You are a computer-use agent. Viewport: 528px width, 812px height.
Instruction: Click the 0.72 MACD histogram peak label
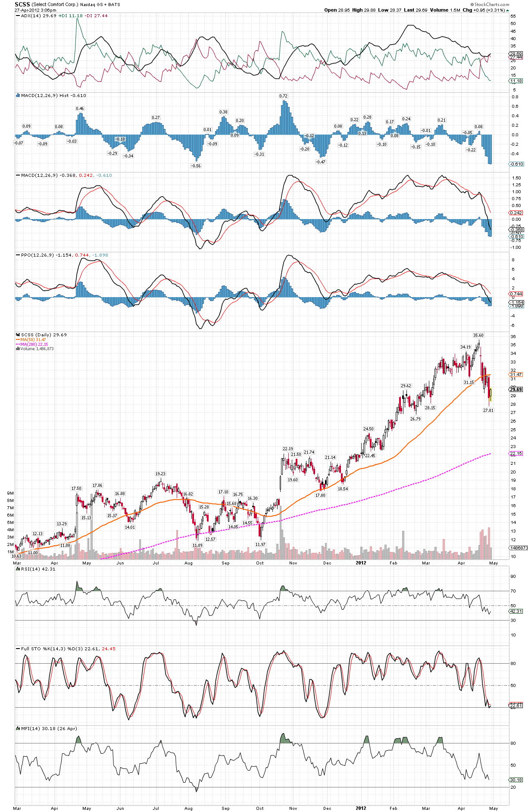click(x=283, y=96)
